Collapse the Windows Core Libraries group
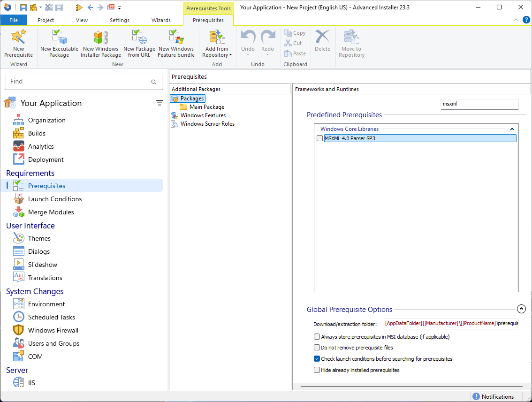The width and height of the screenshot is (532, 402). (512, 129)
